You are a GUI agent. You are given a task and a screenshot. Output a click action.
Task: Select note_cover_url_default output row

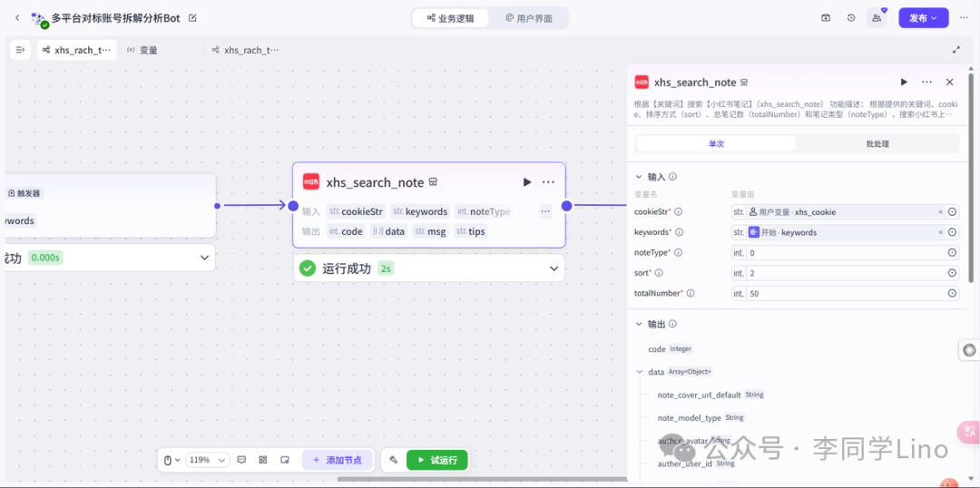pyautogui.click(x=710, y=395)
